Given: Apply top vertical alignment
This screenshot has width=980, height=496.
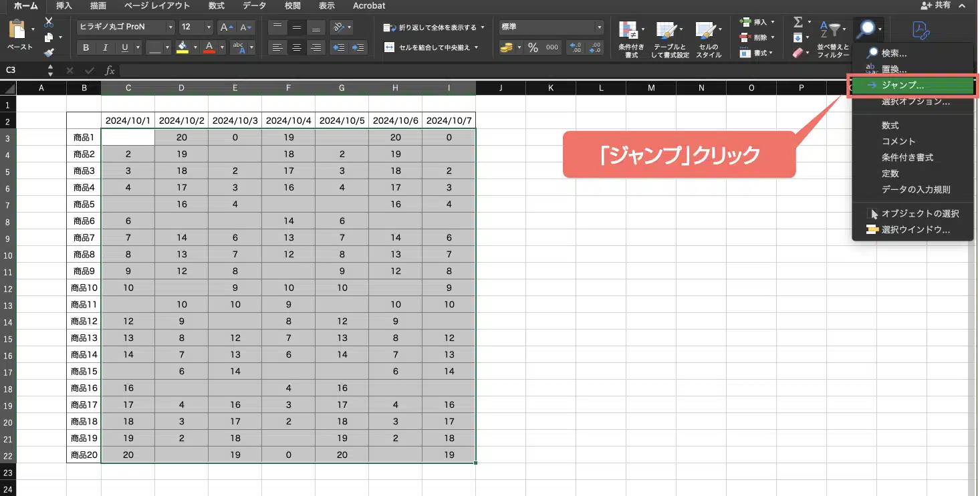Looking at the screenshot, I should coord(277,27).
